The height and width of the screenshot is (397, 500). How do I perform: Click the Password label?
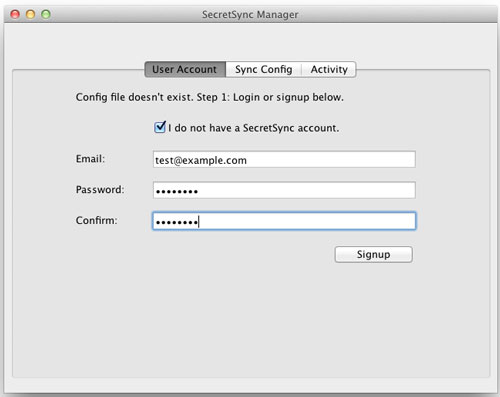pyautogui.click(x=100, y=189)
